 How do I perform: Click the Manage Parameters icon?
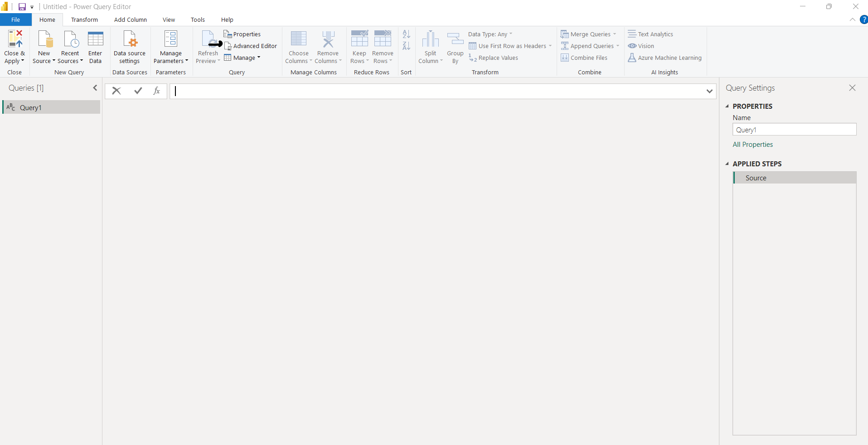171,39
